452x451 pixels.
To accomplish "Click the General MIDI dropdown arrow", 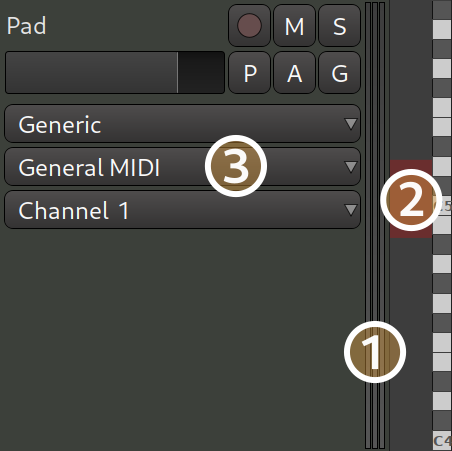I will (x=350, y=167).
